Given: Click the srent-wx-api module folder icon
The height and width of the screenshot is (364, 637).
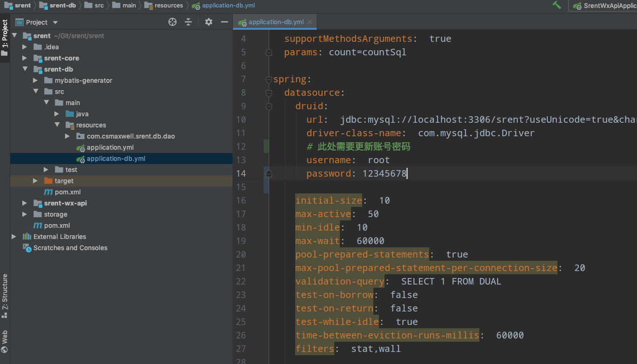Looking at the screenshot, I should pos(38,203).
